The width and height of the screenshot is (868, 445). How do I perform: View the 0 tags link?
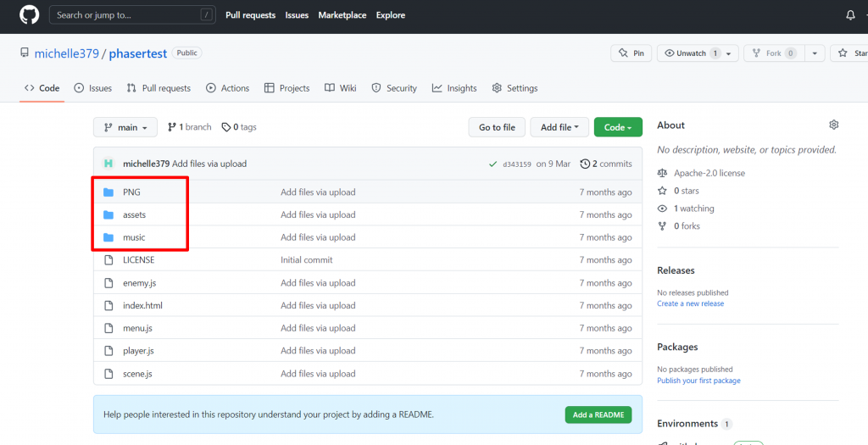(239, 127)
